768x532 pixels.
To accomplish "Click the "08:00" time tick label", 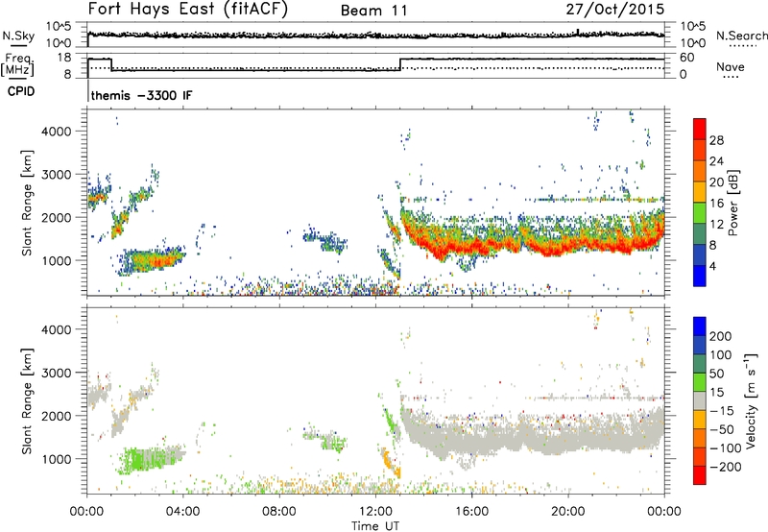I will [279, 512].
